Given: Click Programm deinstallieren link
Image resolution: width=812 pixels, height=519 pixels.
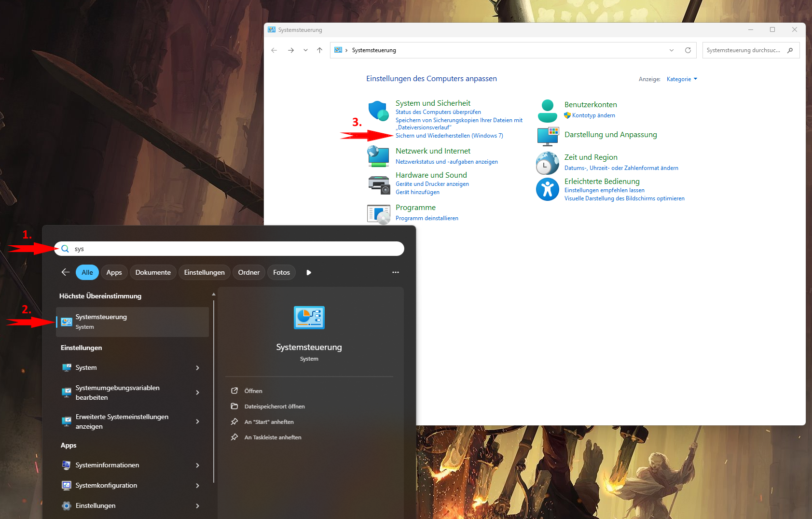Looking at the screenshot, I should click(427, 218).
